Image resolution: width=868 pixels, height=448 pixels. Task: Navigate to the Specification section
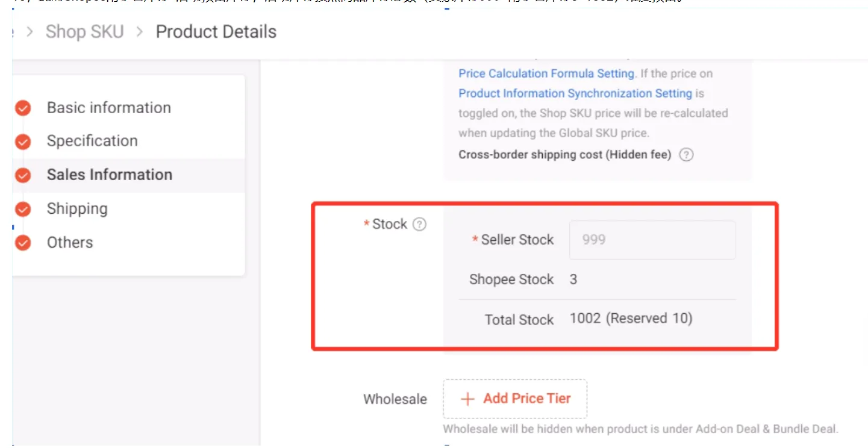coord(92,141)
